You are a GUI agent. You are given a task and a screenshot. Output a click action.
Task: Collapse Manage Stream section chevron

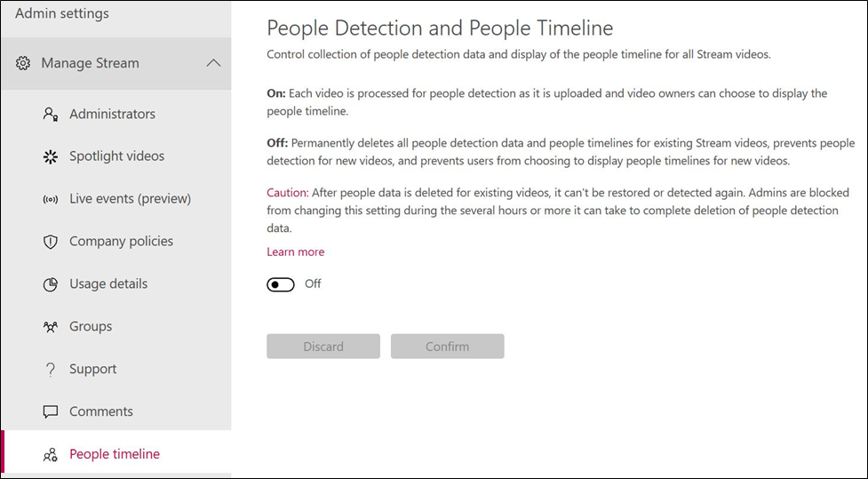click(213, 63)
